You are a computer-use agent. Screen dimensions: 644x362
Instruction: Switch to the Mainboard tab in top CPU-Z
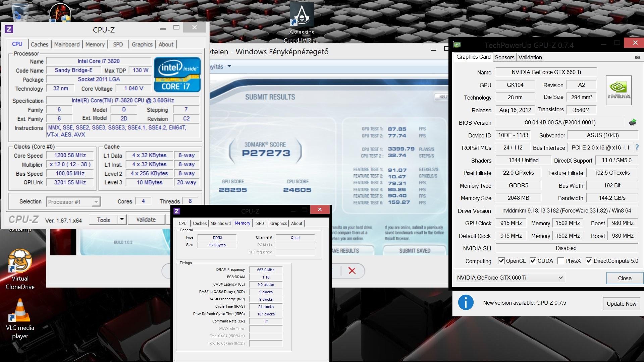coord(67,44)
